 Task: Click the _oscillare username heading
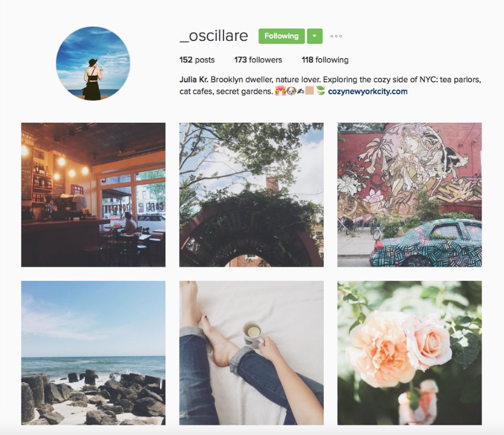click(x=213, y=36)
